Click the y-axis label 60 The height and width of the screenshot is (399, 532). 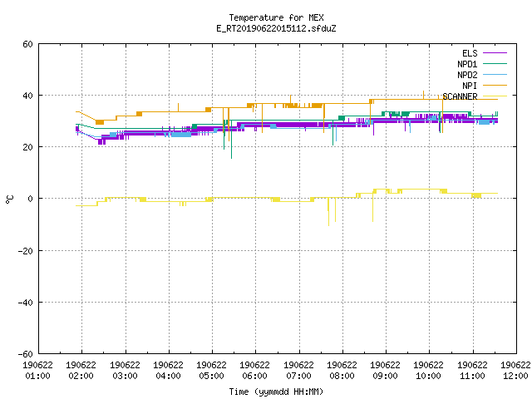point(27,44)
